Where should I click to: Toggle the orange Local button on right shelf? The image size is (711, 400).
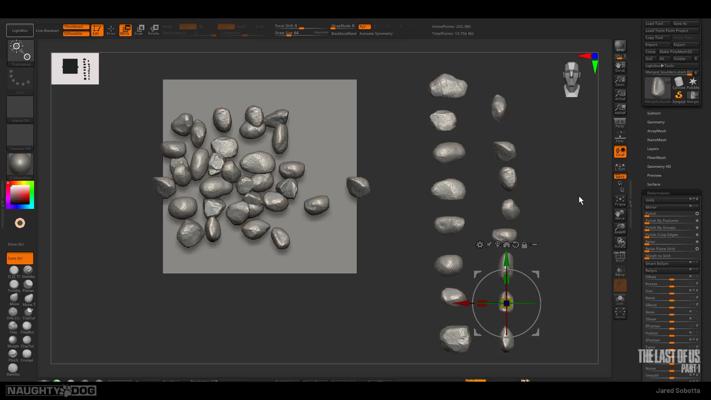[620, 152]
